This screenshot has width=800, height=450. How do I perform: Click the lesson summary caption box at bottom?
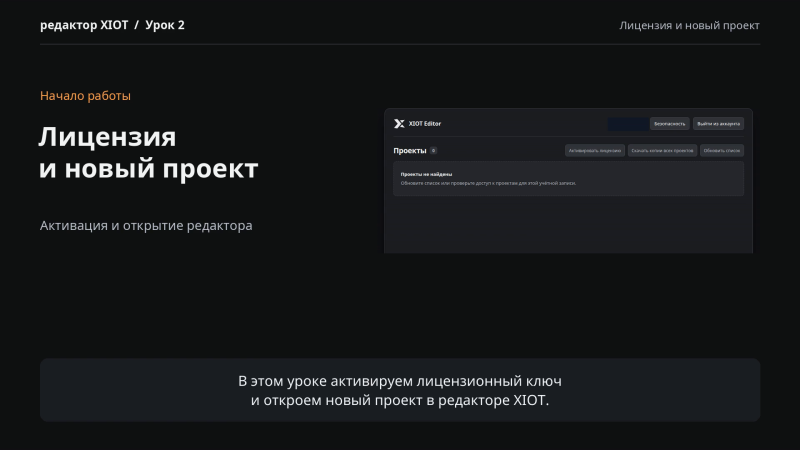pos(400,390)
